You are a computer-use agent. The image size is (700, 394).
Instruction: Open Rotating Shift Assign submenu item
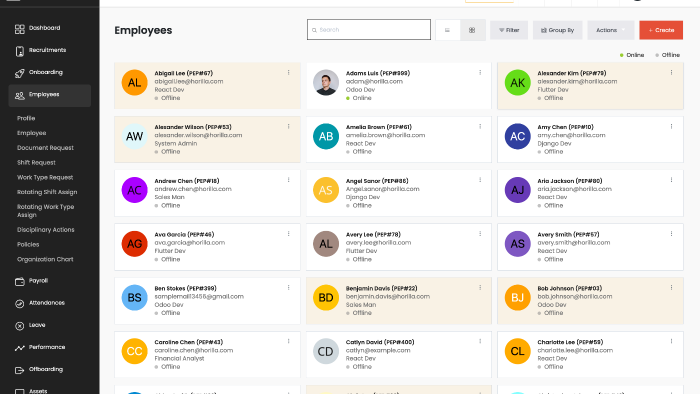pos(47,192)
